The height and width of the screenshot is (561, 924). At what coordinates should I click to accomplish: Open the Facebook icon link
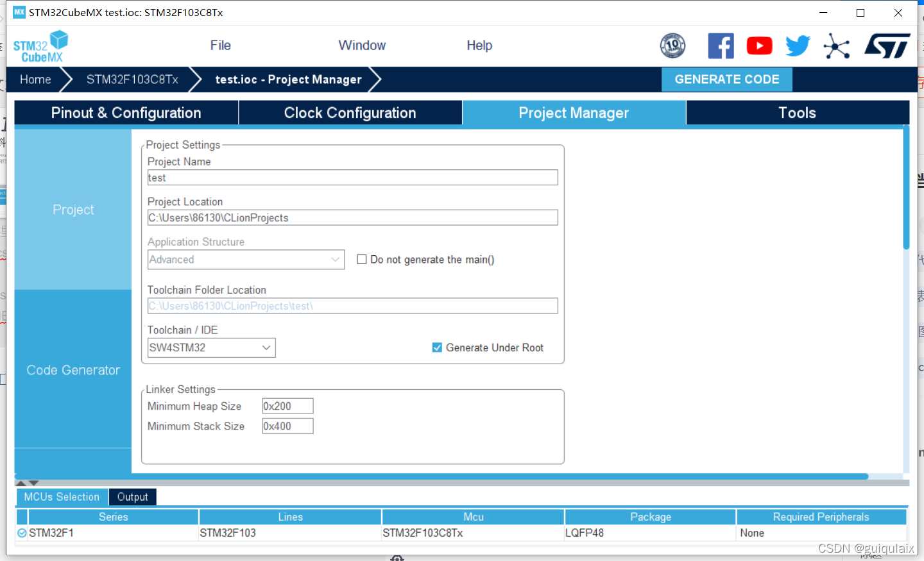[x=721, y=46]
